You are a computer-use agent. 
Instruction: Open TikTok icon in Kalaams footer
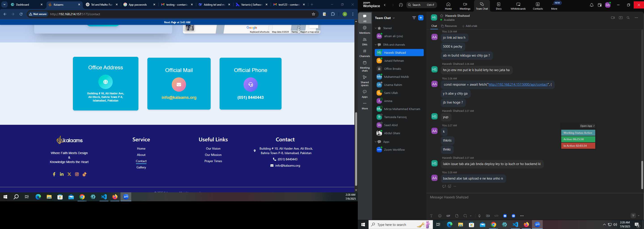(85, 174)
